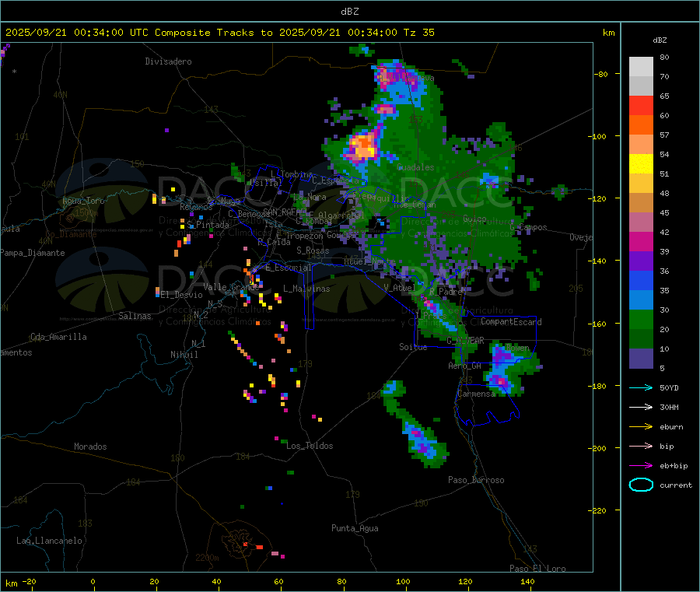Click the purple 10 dBZ color swatch
Viewport: 700px width, 592px height.
641,358
